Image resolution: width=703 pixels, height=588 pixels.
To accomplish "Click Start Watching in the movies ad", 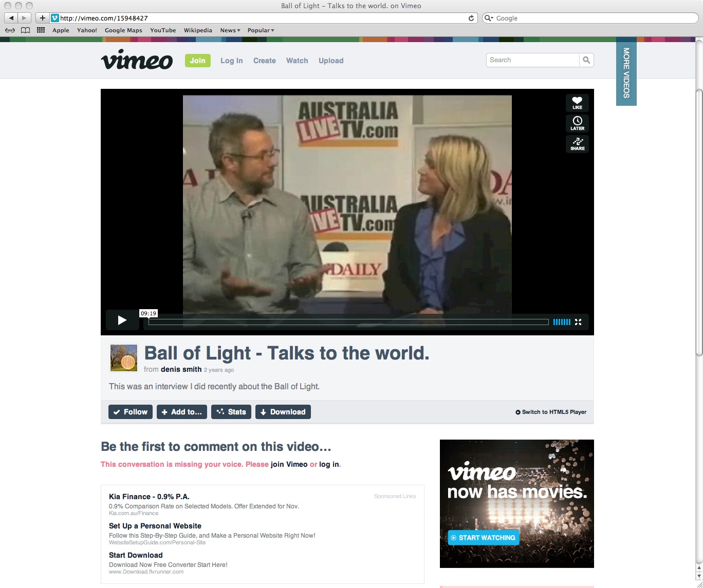I will tap(483, 538).
